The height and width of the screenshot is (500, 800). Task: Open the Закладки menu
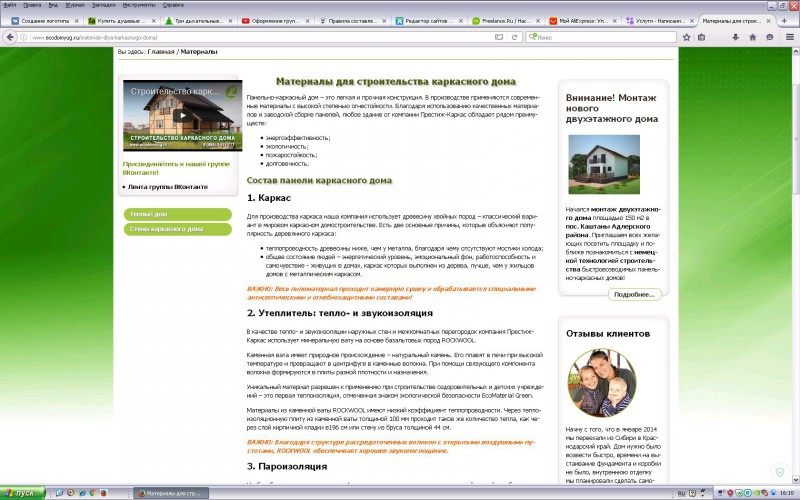(104, 5)
